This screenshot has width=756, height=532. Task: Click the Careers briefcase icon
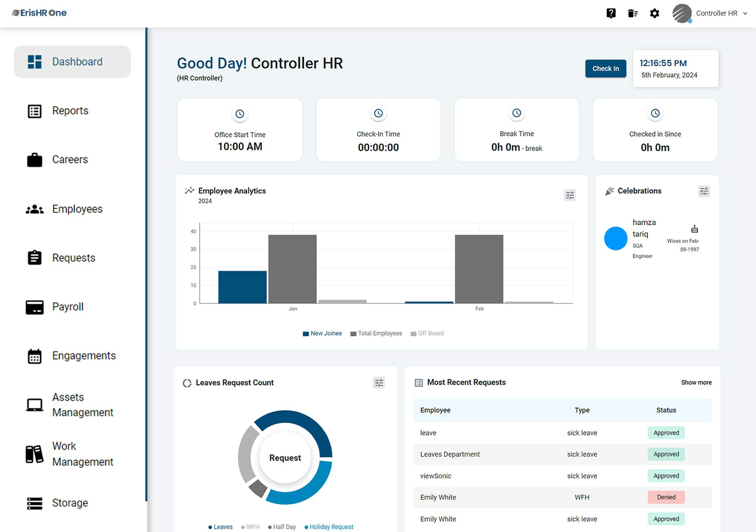34,160
